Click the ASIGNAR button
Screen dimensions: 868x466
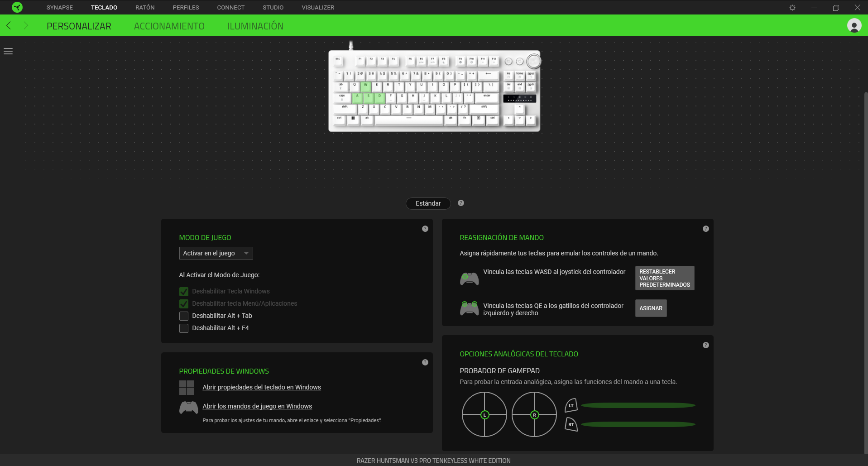(x=651, y=308)
